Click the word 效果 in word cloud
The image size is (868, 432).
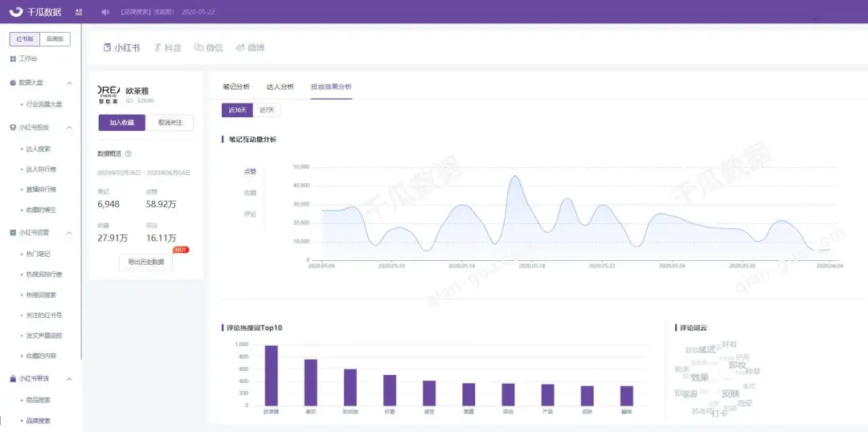point(700,377)
